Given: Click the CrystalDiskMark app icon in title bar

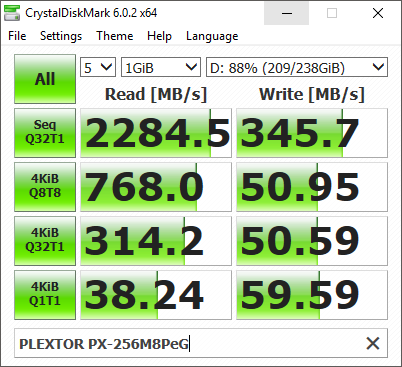Looking at the screenshot, I should click(11, 13).
